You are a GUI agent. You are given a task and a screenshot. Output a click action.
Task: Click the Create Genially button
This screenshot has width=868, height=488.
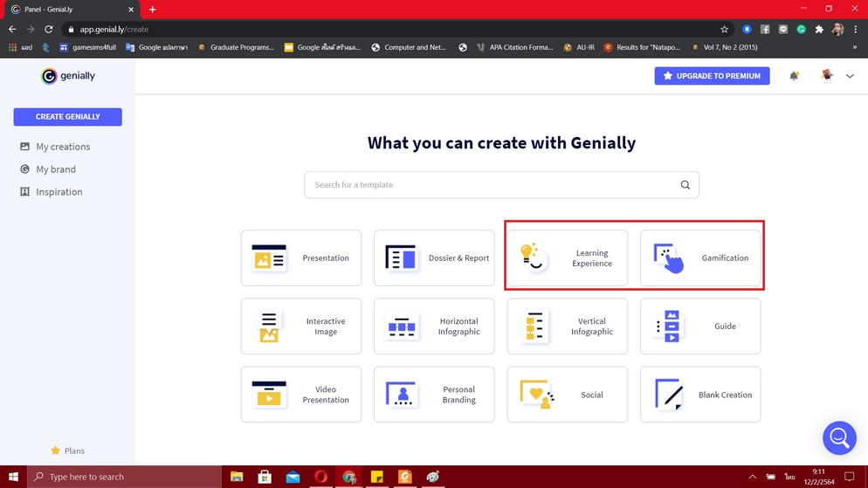pyautogui.click(x=67, y=117)
